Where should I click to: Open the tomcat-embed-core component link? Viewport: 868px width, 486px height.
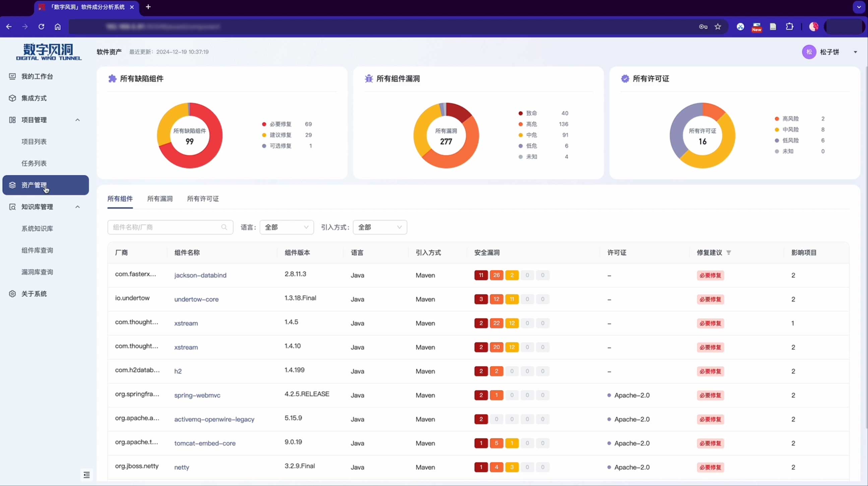click(x=205, y=443)
